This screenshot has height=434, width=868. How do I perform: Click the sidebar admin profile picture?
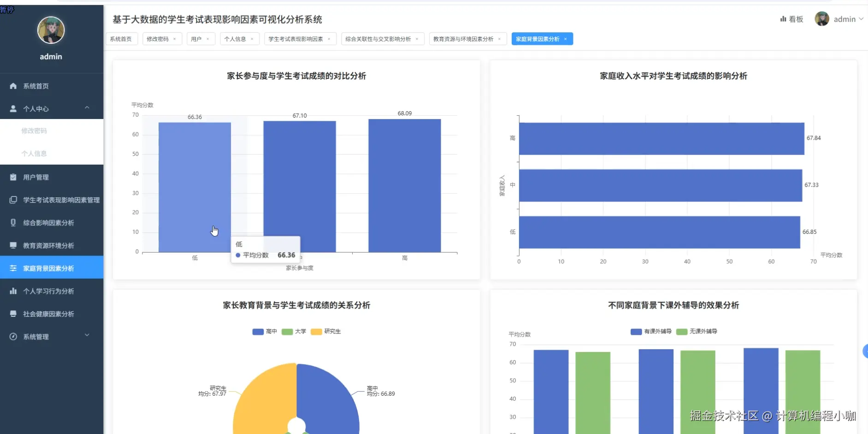tap(51, 30)
